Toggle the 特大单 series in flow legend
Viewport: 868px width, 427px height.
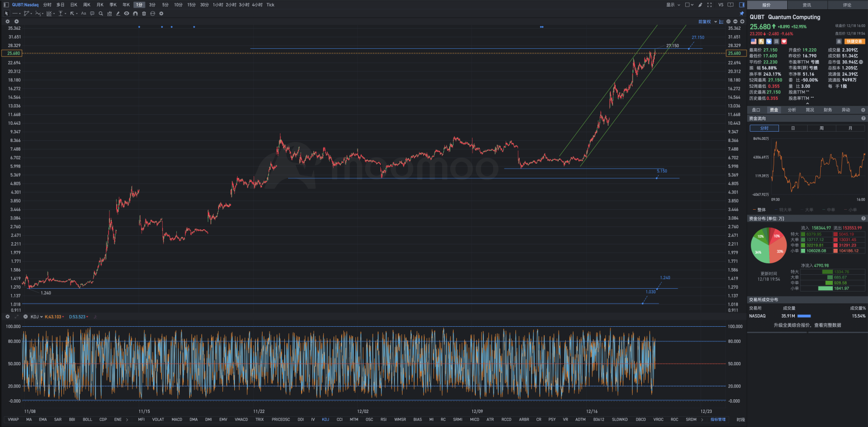[783, 210]
